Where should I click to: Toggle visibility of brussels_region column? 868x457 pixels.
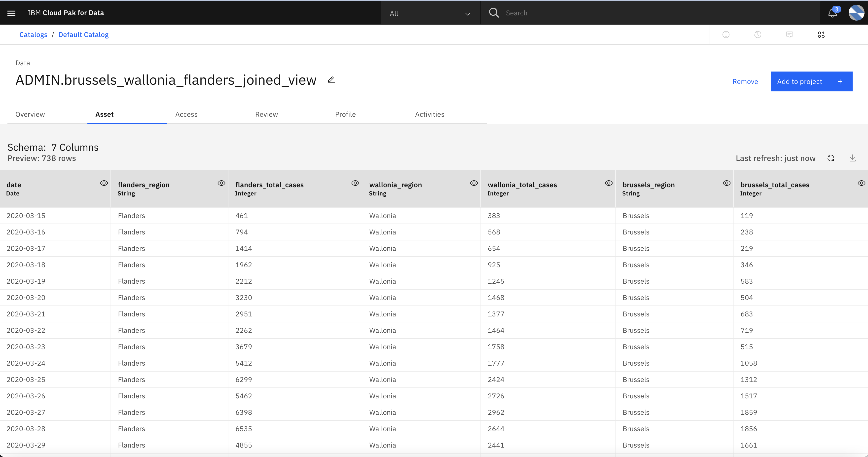point(726,183)
